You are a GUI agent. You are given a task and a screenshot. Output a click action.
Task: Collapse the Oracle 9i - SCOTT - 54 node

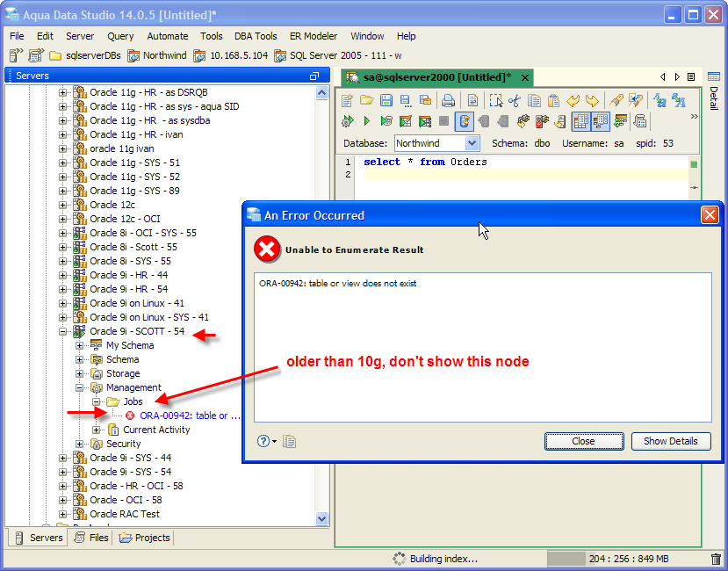coord(62,332)
